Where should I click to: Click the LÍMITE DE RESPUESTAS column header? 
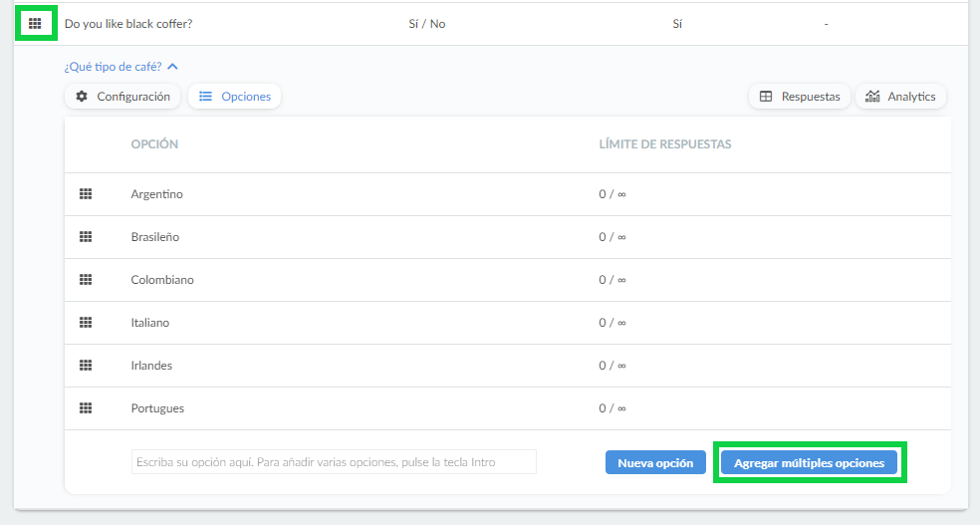[x=665, y=143]
